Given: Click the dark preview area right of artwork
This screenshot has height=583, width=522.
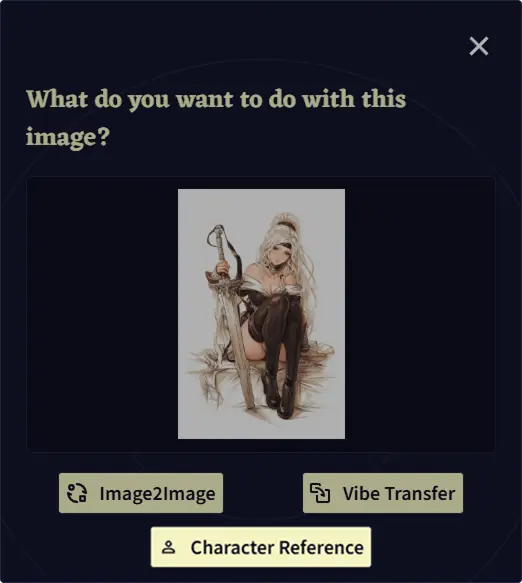Looking at the screenshot, I should point(419,314).
